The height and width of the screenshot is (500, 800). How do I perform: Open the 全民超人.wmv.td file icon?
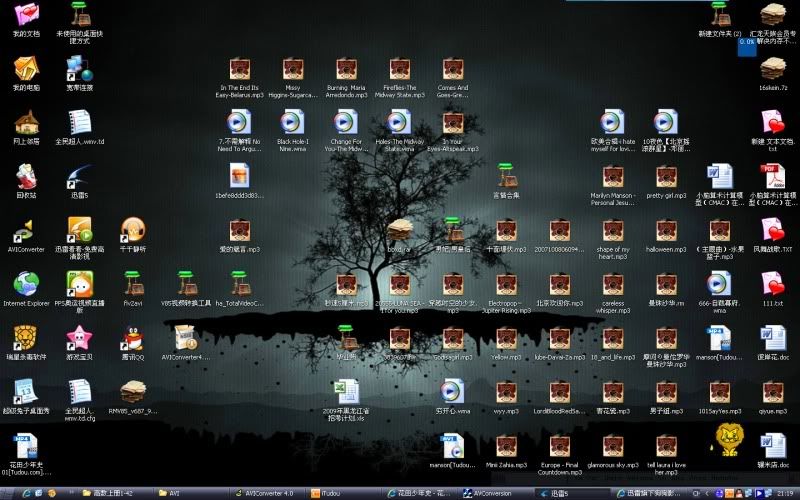[80, 122]
